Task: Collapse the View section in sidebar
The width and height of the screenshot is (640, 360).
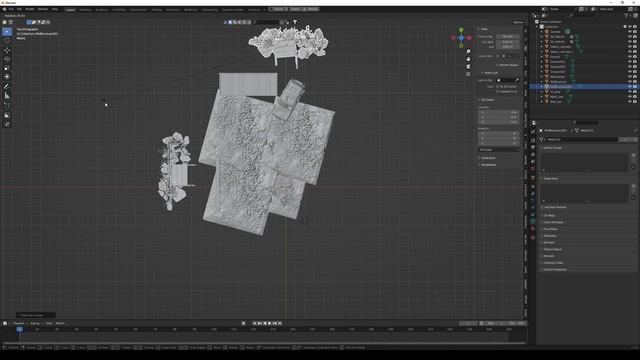Action: pos(483,29)
